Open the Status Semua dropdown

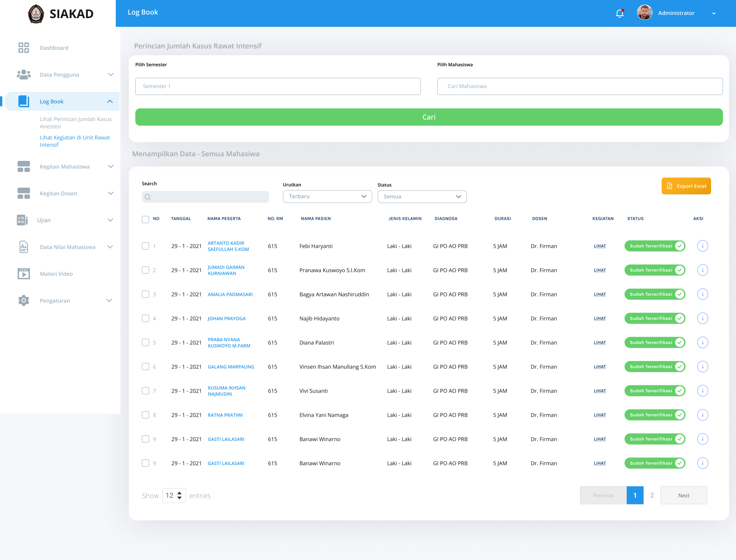[422, 196]
